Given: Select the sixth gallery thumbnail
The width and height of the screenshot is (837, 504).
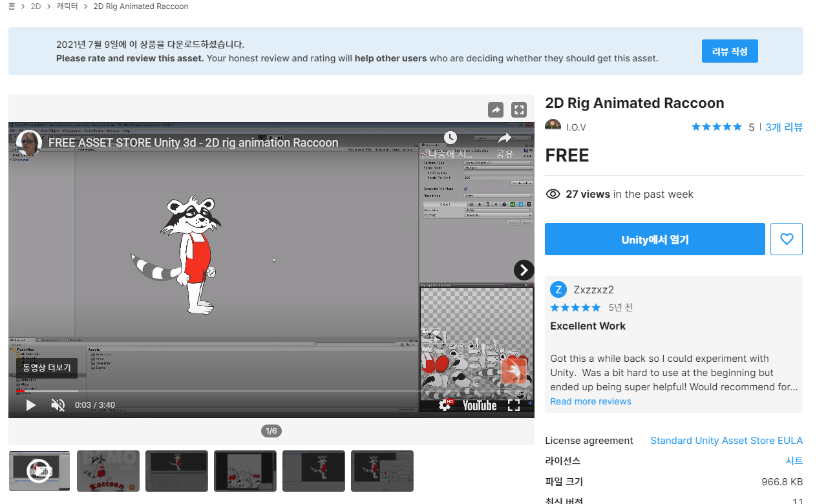Looking at the screenshot, I should [382, 471].
